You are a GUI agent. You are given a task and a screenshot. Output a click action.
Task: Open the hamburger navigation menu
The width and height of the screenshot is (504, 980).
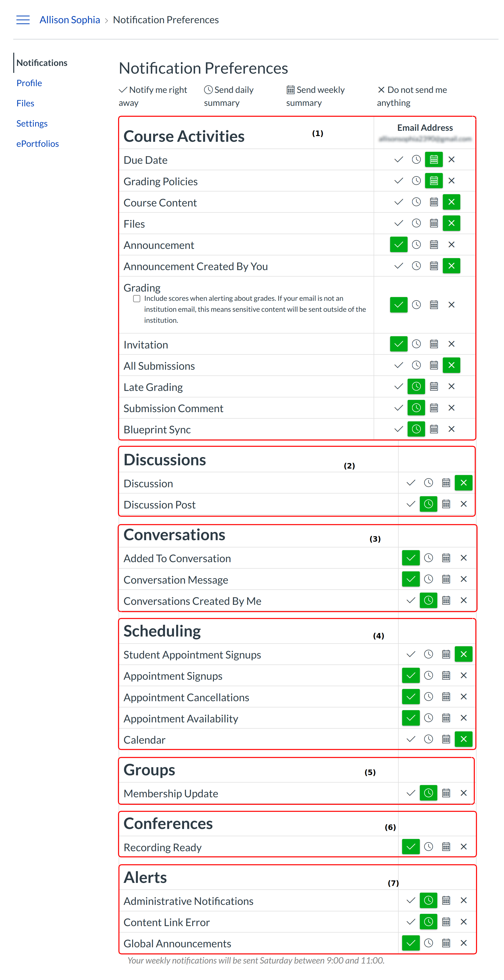click(x=23, y=20)
